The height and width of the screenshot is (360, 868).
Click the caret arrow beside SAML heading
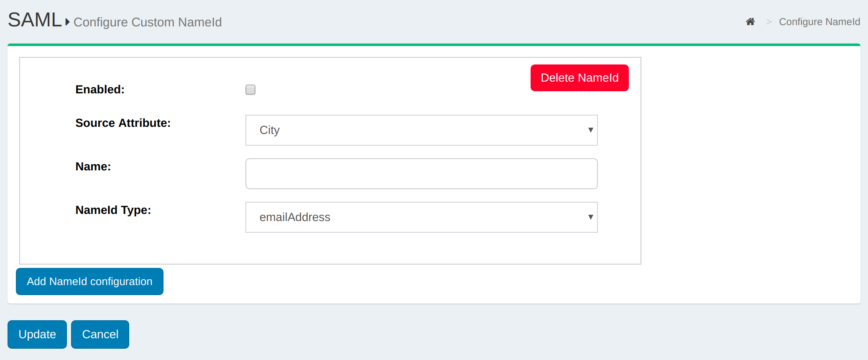[x=67, y=22]
